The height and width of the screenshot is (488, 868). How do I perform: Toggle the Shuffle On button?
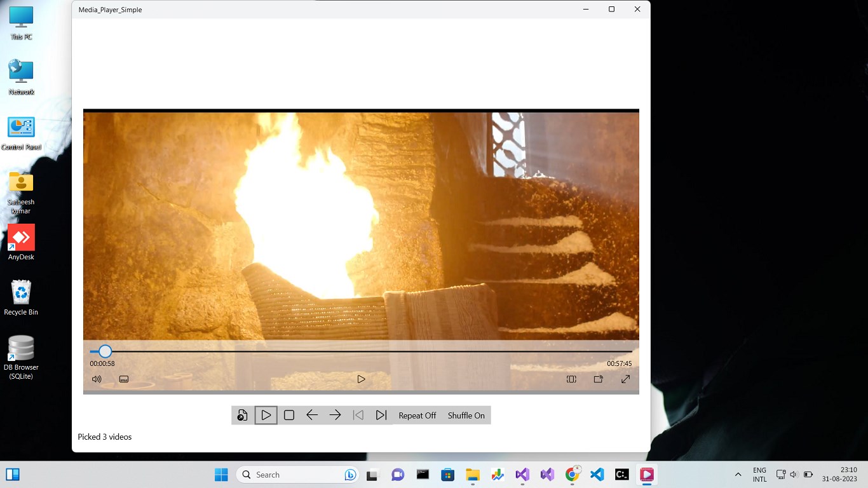tap(466, 416)
